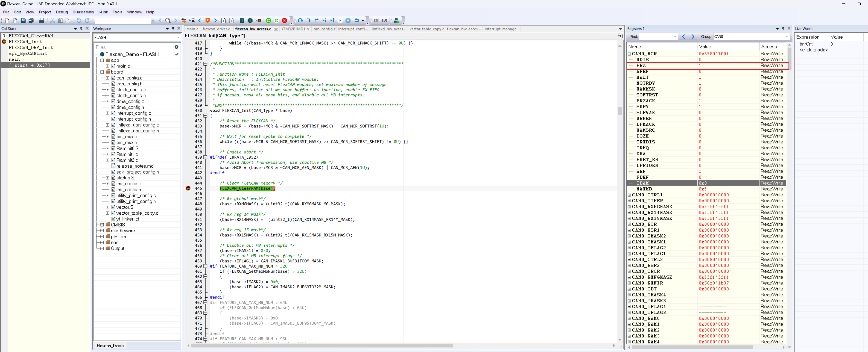This screenshot has height=352, width=868.
Task: Click the Step Out debug icon
Action: point(316,21)
